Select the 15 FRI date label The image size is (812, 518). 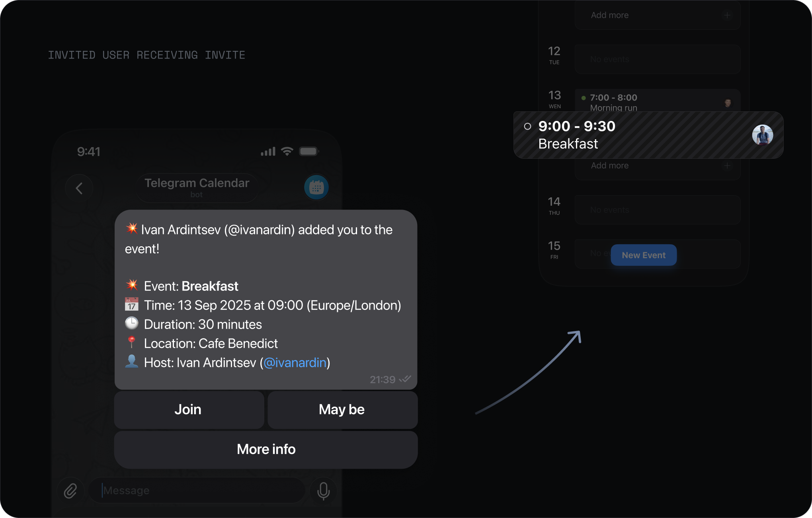554,250
